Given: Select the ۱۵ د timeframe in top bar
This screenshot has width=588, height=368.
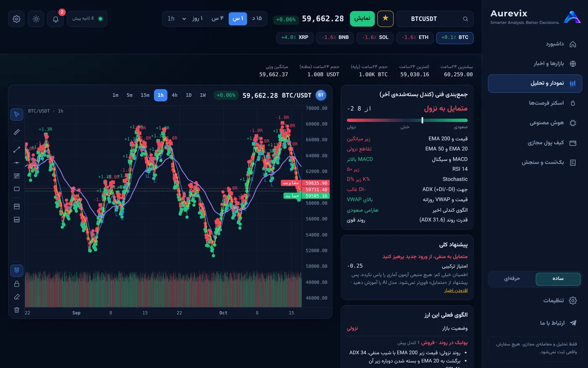Looking at the screenshot, I should [257, 19].
